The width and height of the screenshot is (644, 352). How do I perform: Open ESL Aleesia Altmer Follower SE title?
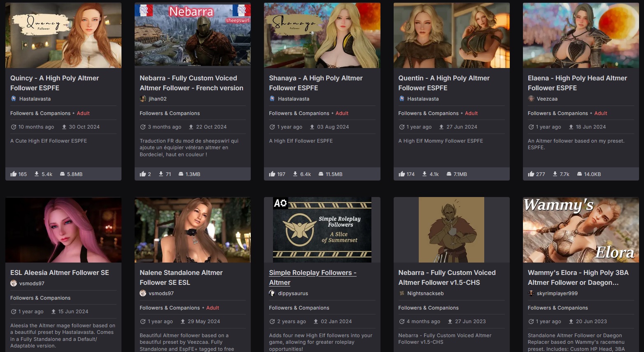pyautogui.click(x=60, y=272)
